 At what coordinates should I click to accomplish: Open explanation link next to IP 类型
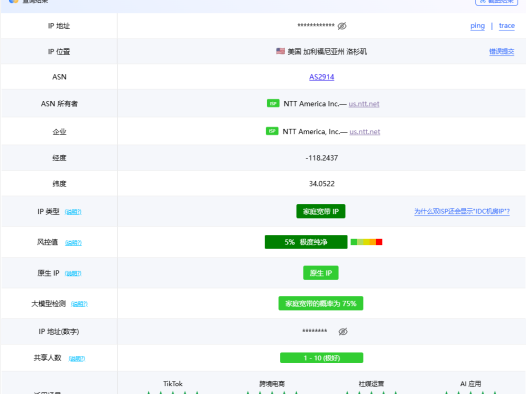point(73,212)
